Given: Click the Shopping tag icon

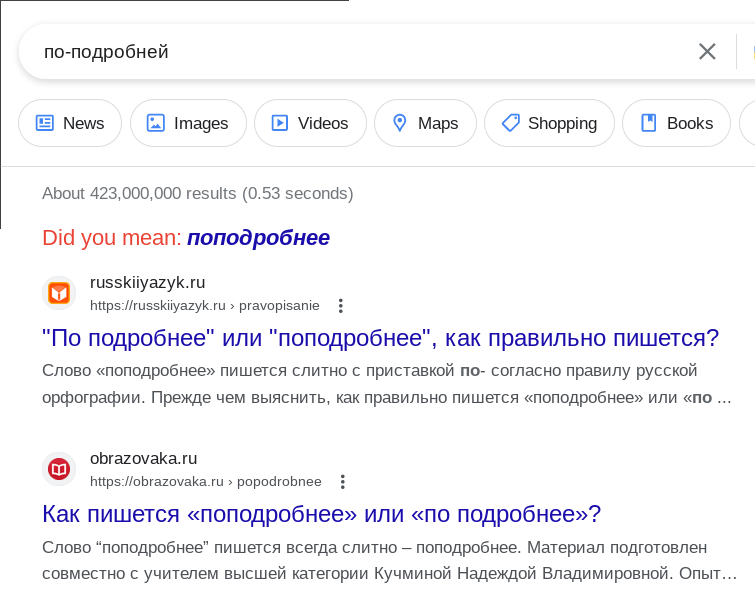Looking at the screenshot, I should (x=511, y=123).
